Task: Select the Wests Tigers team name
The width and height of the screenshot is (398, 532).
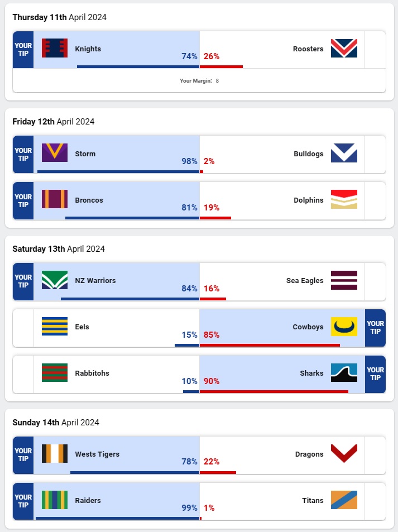Action: [x=97, y=454]
